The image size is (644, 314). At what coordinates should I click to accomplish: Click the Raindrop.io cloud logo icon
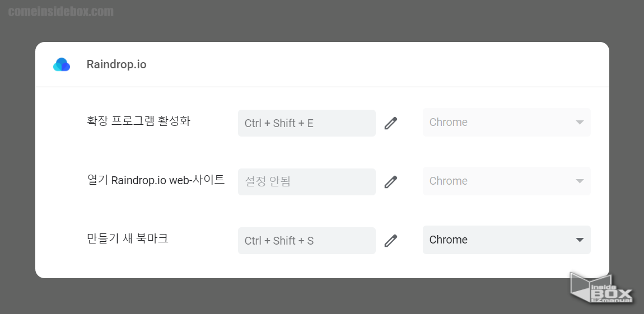pyautogui.click(x=62, y=64)
